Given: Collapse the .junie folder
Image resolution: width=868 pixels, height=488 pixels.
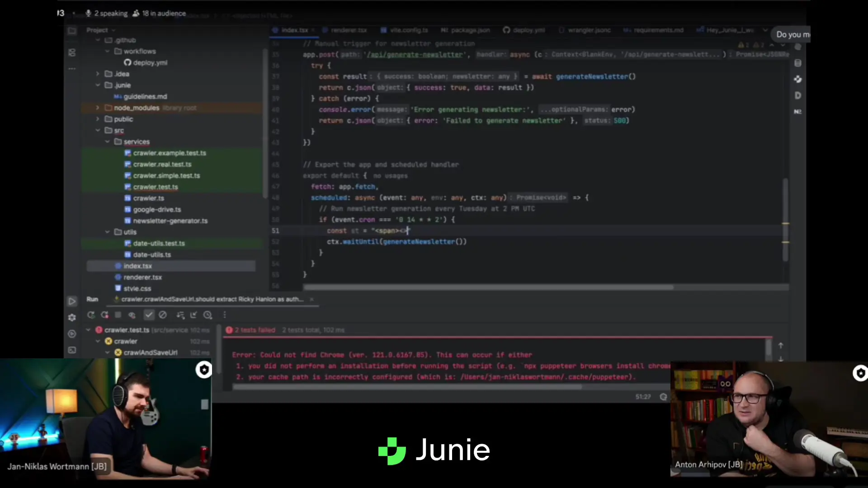Looking at the screenshot, I should pos(98,85).
